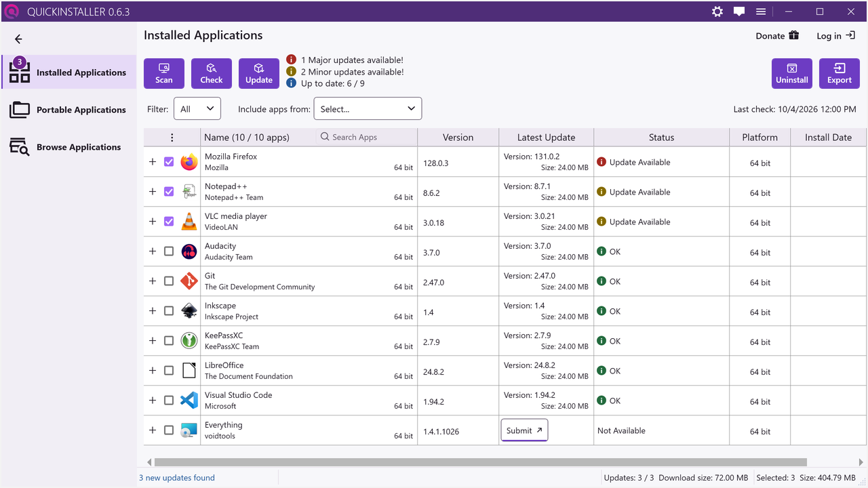Click the QuickInstaller logo in title bar
This screenshot has width=868, height=488.
11,12
